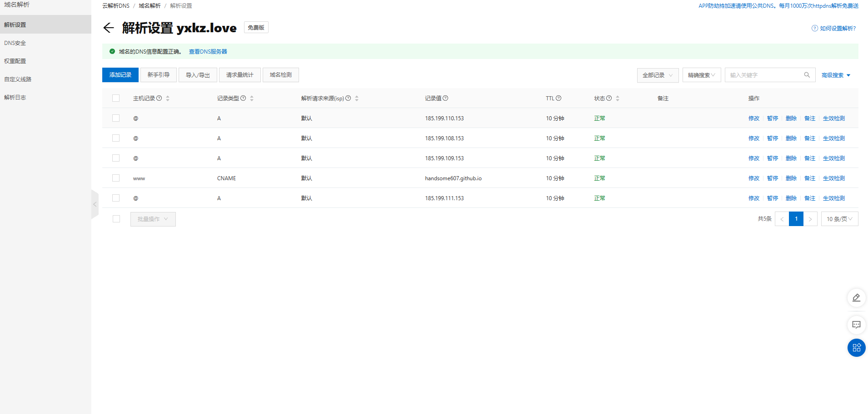Click sort arrows on 记录类型 column

tap(251, 98)
